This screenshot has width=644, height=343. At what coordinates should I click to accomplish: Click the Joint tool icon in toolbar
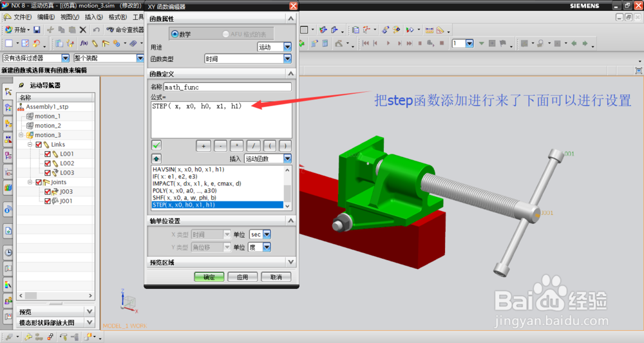(x=106, y=43)
